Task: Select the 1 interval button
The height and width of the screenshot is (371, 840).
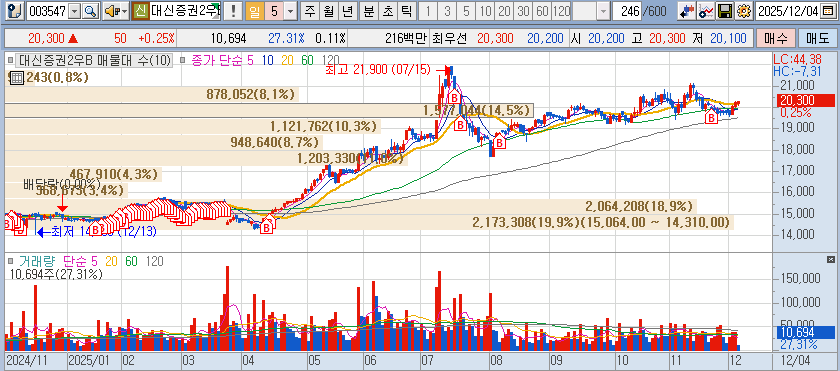Action: 429,10
